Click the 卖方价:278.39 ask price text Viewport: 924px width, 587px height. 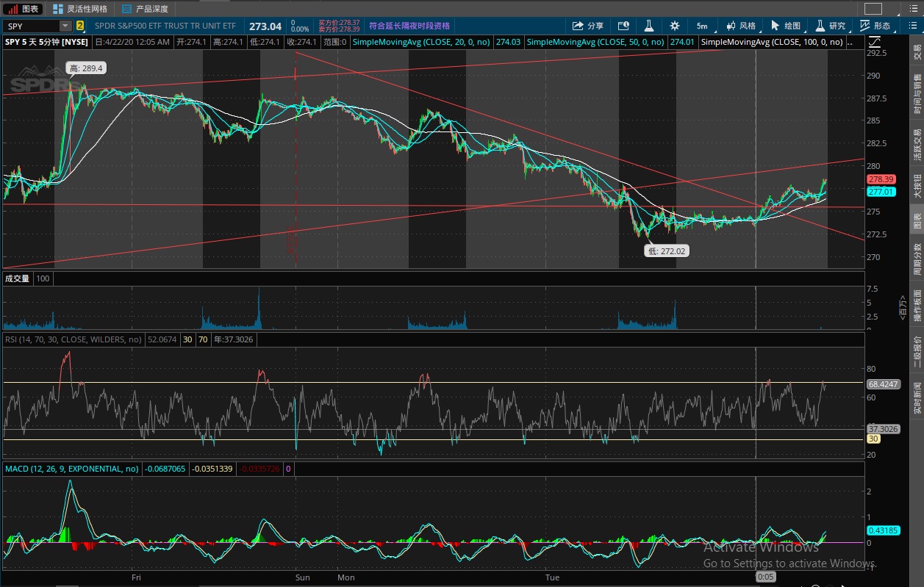pyautogui.click(x=339, y=29)
